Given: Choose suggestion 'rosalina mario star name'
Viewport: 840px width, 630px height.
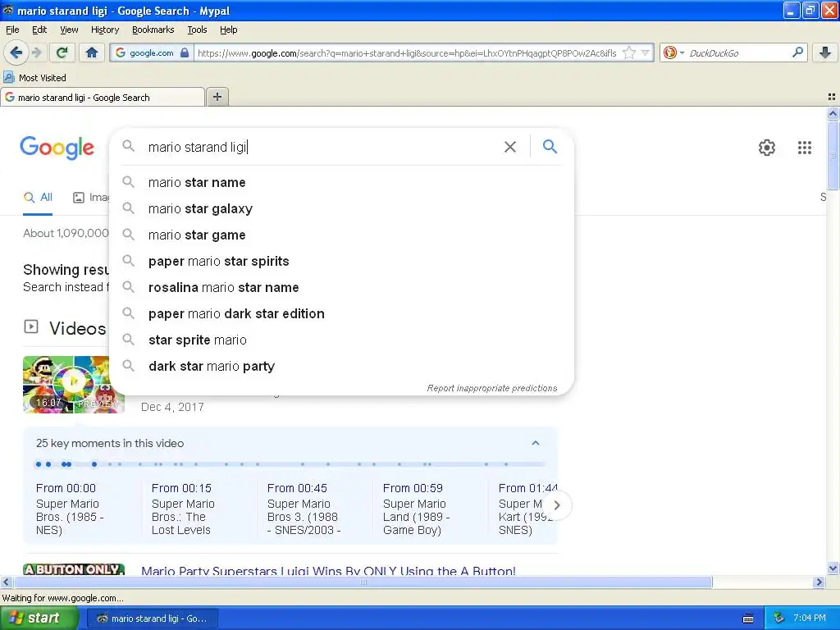Looking at the screenshot, I should pyautogui.click(x=341, y=287).
